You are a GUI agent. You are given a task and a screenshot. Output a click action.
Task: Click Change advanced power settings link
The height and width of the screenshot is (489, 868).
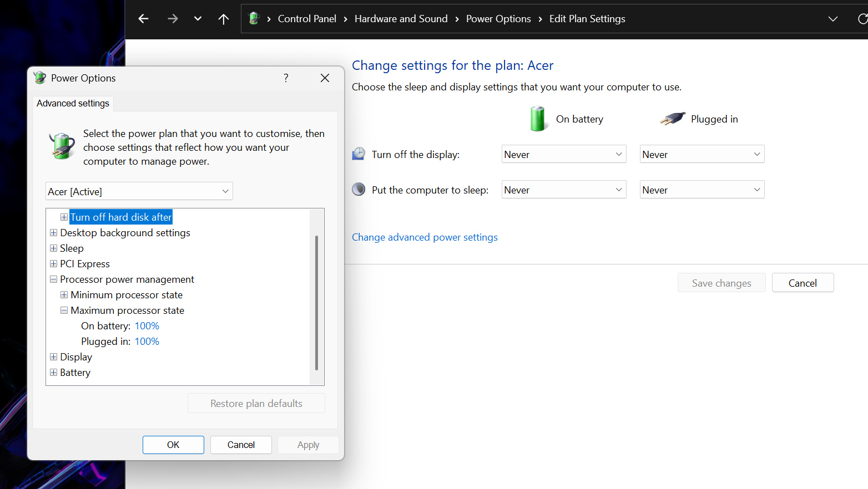pyautogui.click(x=425, y=237)
